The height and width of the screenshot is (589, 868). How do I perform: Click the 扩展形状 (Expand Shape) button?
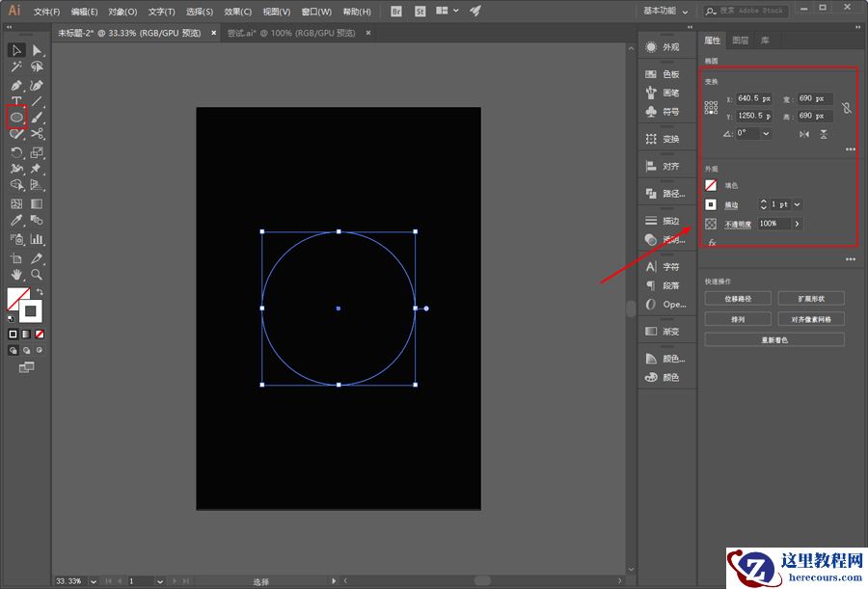click(811, 297)
